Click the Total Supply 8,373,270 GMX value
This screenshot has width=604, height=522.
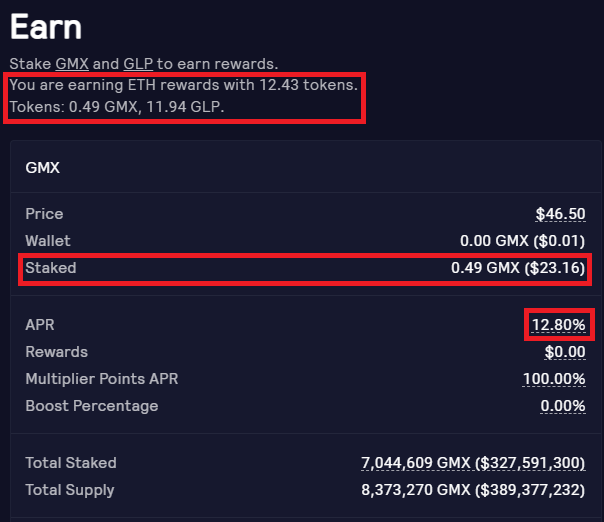click(x=473, y=490)
